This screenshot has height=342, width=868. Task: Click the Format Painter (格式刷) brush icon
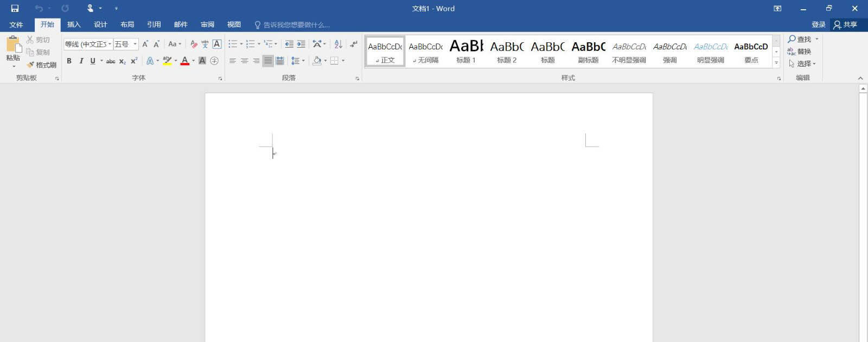[30, 64]
